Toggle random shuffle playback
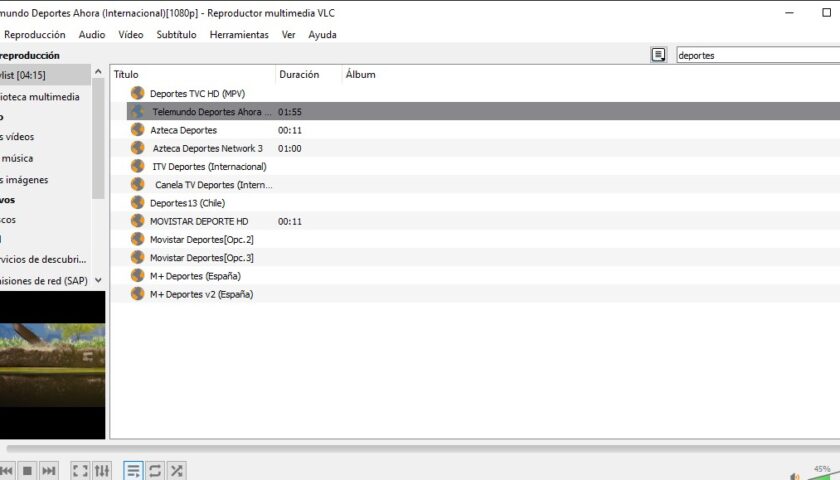The width and height of the screenshot is (840, 480). tap(177, 470)
